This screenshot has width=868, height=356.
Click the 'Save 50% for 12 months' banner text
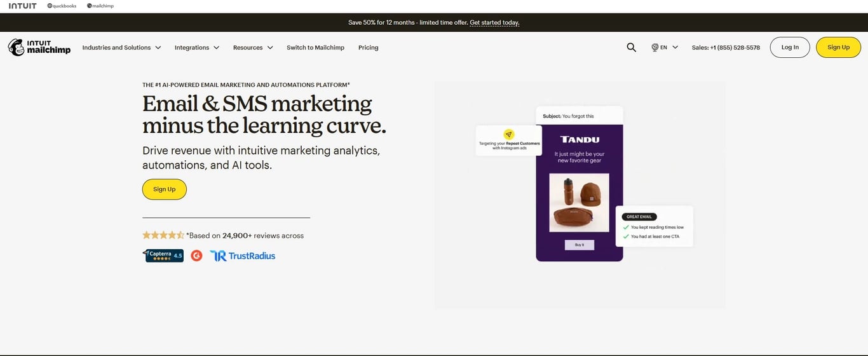(x=408, y=22)
